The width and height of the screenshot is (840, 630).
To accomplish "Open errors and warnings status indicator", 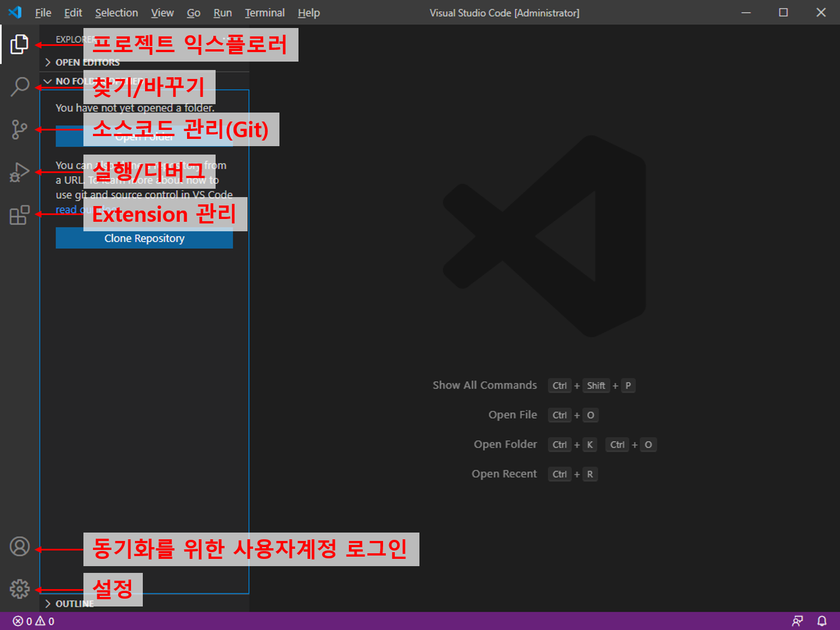I will 34,621.
